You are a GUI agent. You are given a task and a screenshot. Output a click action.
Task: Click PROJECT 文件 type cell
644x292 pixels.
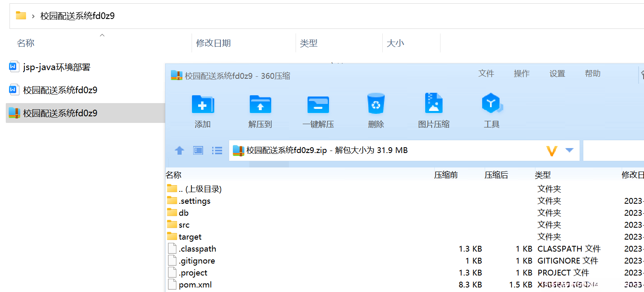563,273
